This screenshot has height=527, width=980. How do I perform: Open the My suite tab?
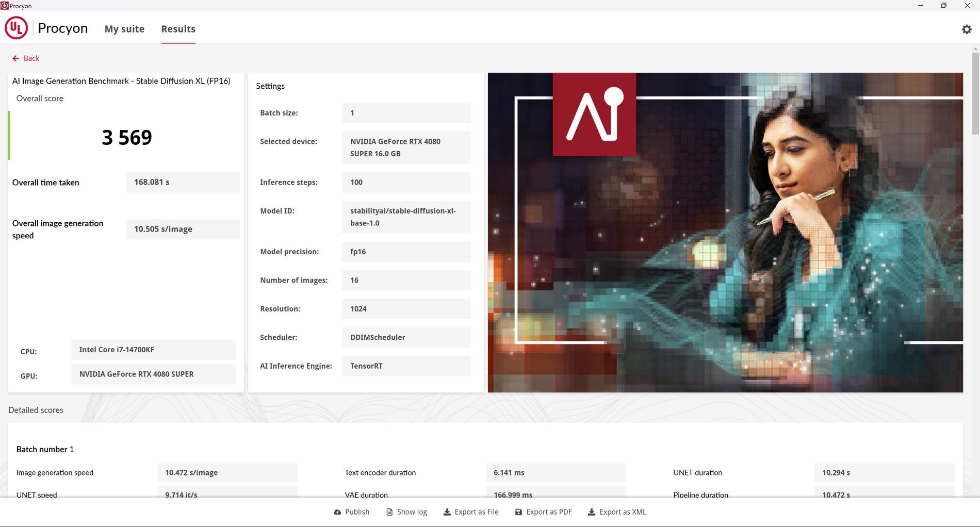tap(124, 29)
